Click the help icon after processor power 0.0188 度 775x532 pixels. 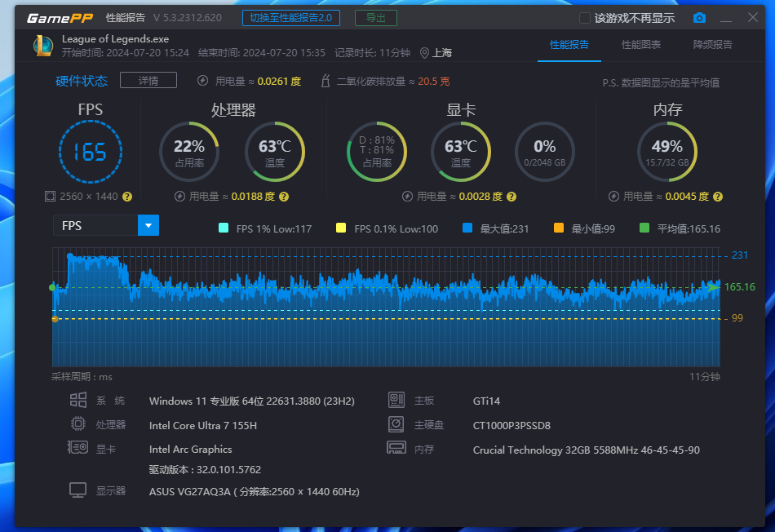282,197
